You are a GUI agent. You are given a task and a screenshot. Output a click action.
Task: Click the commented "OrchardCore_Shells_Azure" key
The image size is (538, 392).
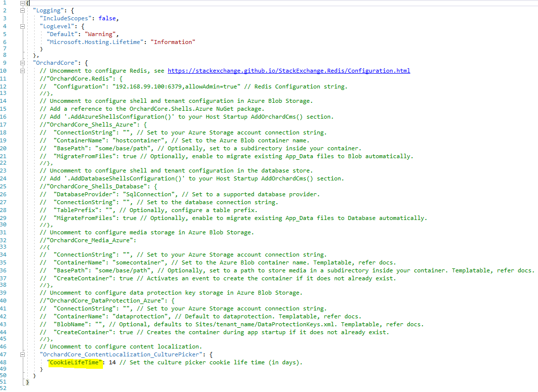click(91, 125)
